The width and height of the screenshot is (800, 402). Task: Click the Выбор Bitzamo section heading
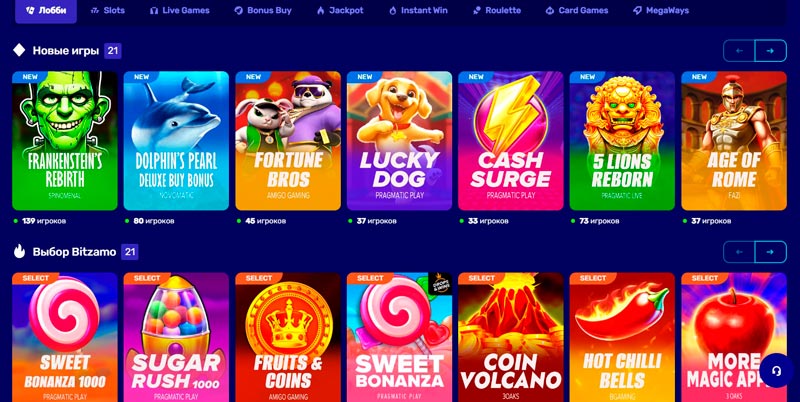[74, 252]
